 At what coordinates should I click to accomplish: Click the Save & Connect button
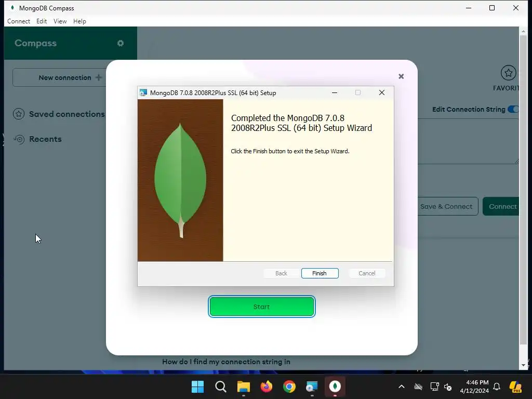coord(446,206)
